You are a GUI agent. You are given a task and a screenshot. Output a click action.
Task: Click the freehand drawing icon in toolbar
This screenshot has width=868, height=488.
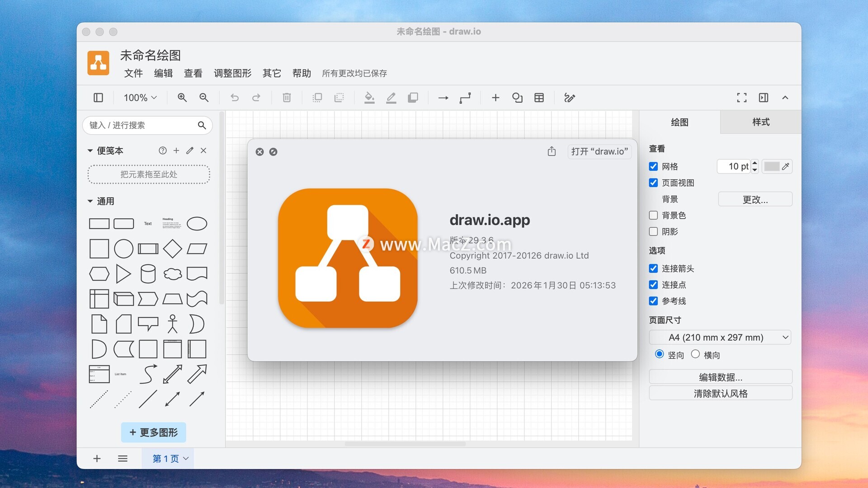569,98
